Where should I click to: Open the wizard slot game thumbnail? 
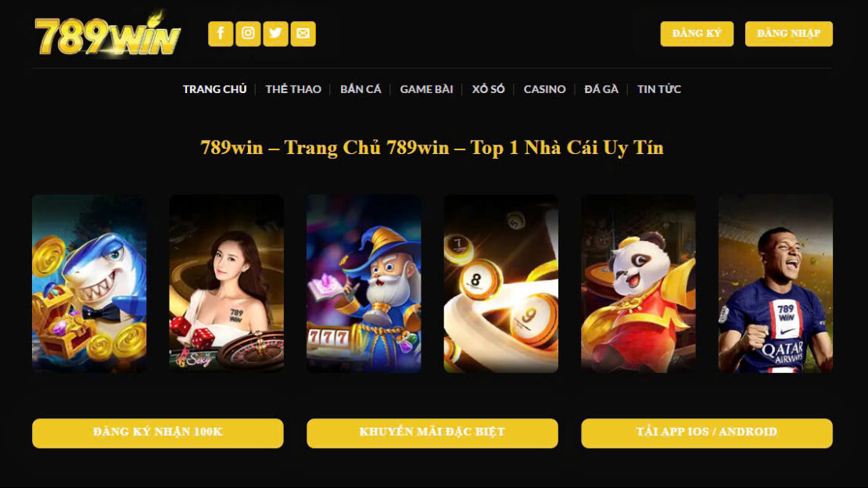pyautogui.click(x=364, y=284)
